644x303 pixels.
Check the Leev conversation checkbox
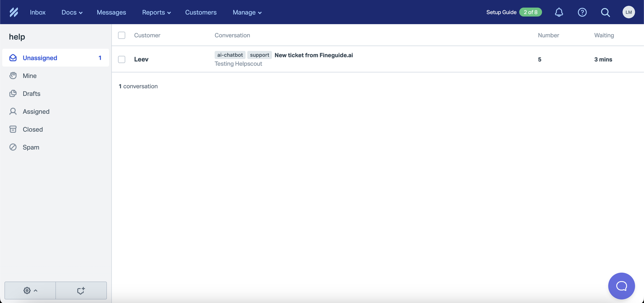coord(122,59)
